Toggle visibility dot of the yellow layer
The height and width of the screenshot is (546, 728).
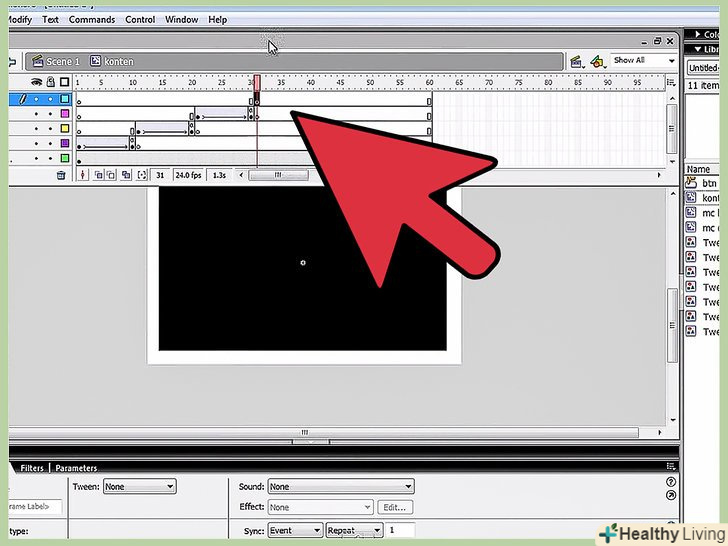[36, 129]
